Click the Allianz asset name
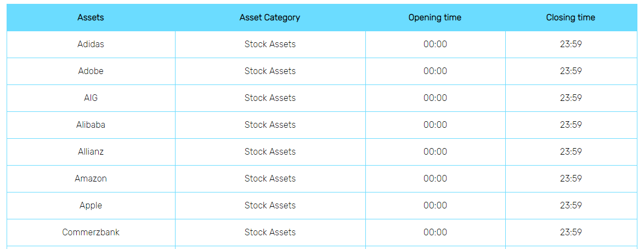644x249 pixels. [91, 152]
